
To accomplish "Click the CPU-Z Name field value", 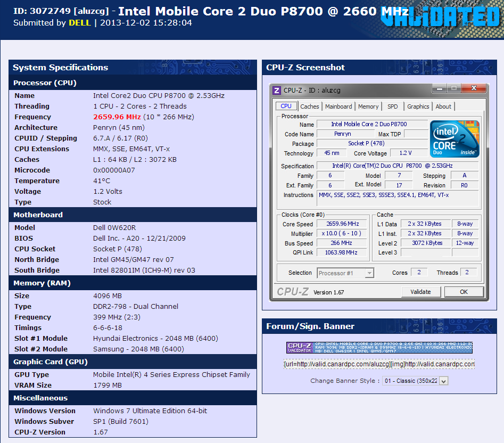I will [x=372, y=124].
